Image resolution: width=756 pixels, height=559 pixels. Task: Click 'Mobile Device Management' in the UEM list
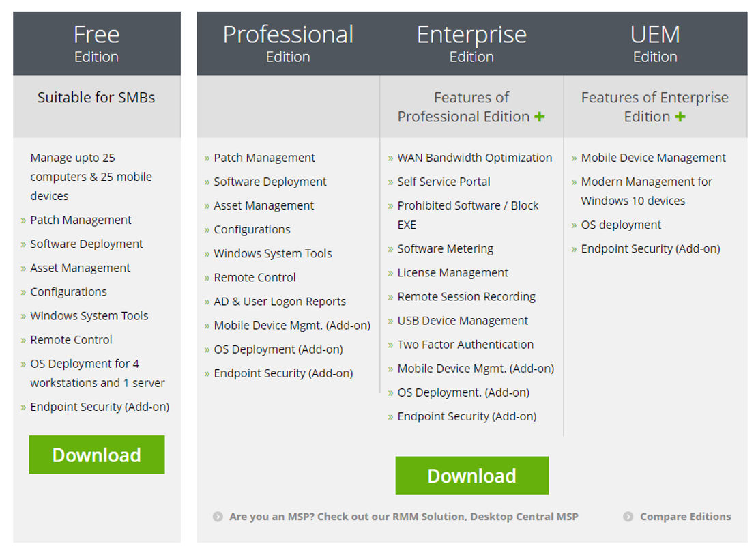(x=653, y=158)
